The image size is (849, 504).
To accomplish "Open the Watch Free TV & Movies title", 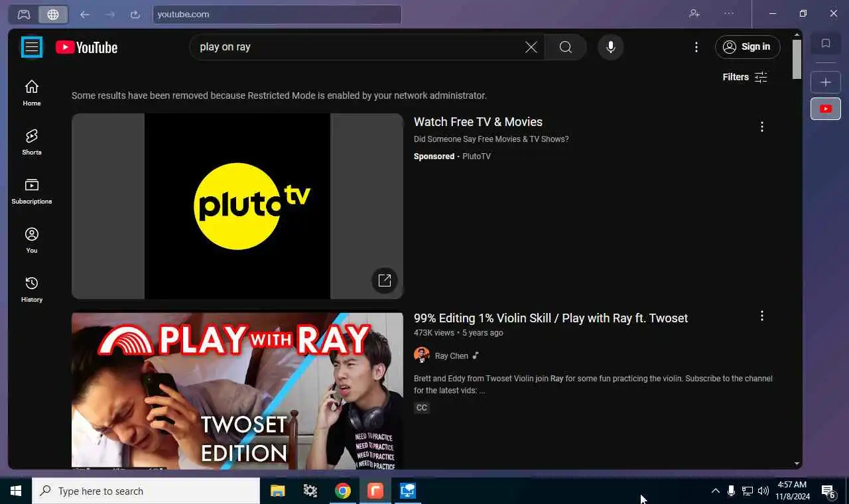I will [478, 122].
